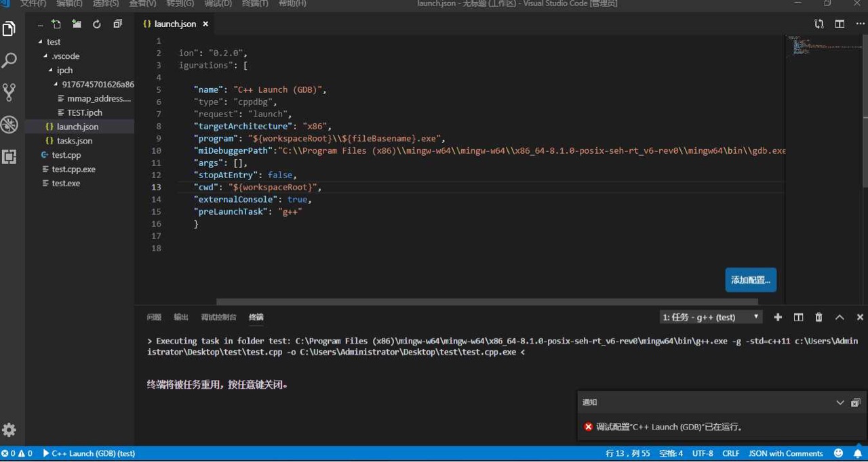
Task: Open the 文件(F) menu
Action: point(33,3)
